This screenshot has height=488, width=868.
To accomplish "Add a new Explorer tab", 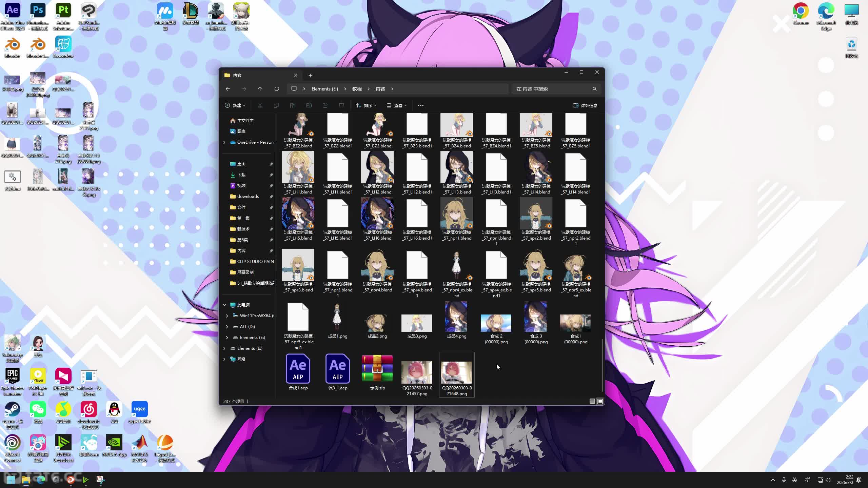I will (x=310, y=75).
